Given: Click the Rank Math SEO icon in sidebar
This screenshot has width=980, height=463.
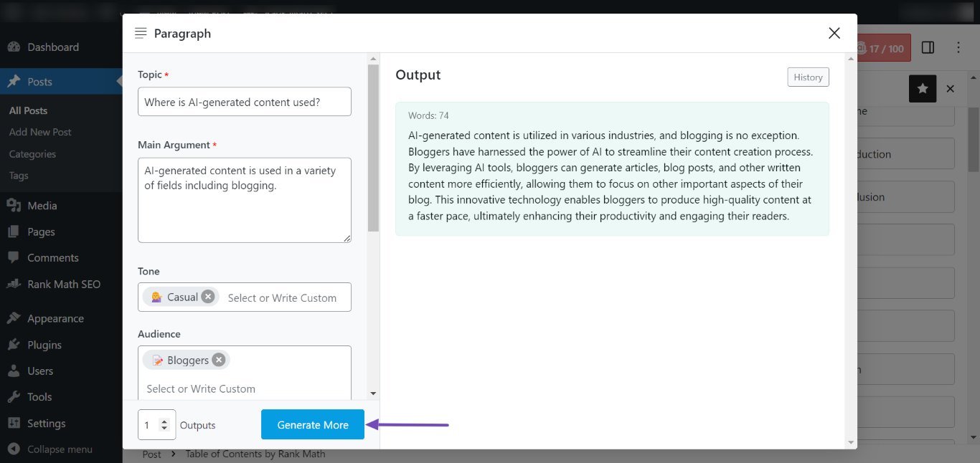Looking at the screenshot, I should 14,284.
